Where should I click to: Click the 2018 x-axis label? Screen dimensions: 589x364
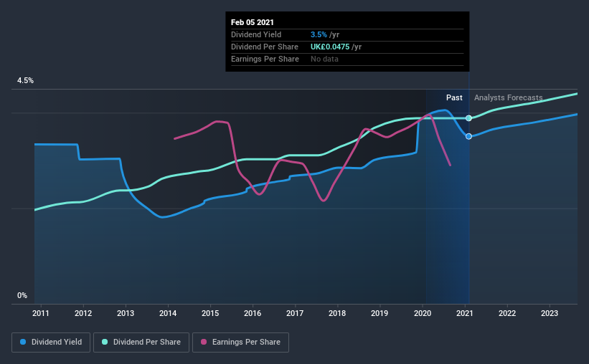coord(337,313)
